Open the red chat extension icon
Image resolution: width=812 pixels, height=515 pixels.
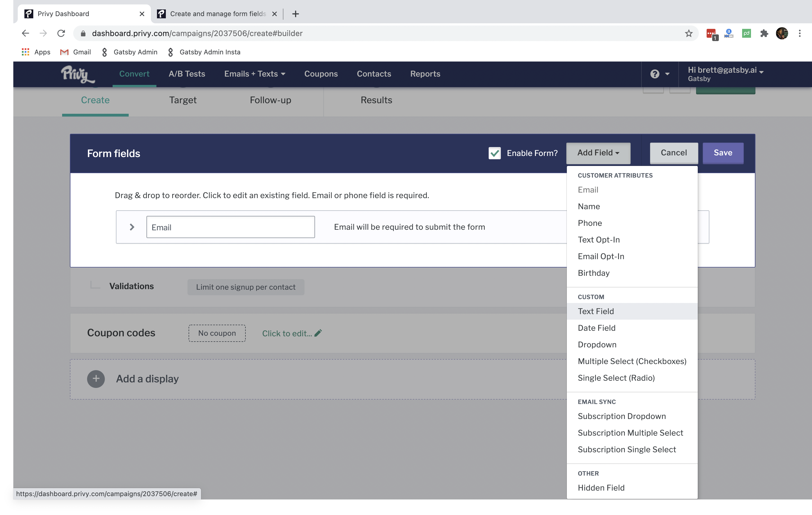click(712, 34)
